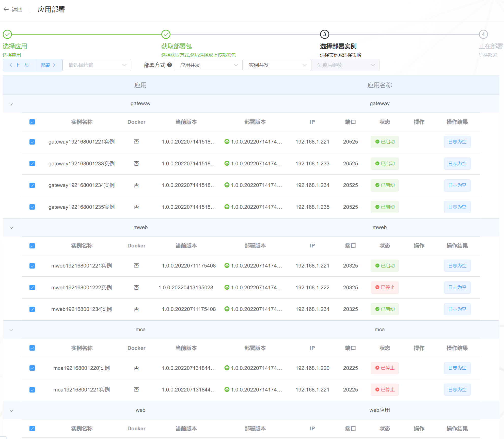
Task: Toggle select-all checkbox in gateway table header
Action: (x=32, y=122)
